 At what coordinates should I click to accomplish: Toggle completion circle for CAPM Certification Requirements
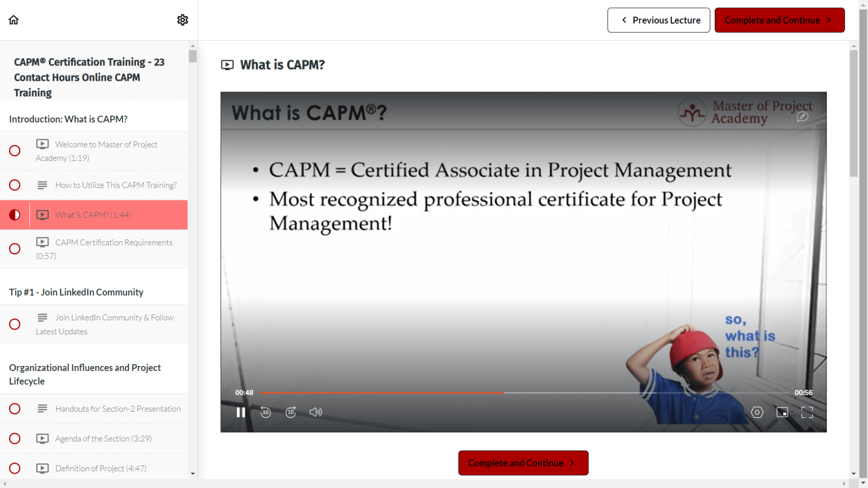click(x=15, y=249)
